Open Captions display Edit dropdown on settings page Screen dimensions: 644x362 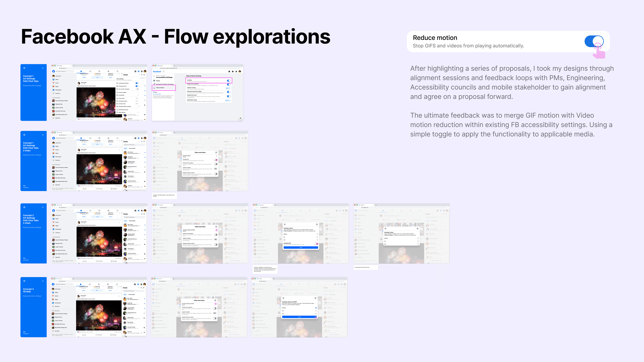pyautogui.click(x=228, y=88)
